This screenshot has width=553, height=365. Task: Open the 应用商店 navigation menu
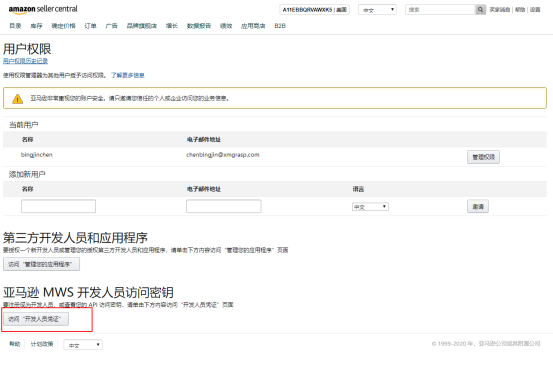click(x=253, y=26)
